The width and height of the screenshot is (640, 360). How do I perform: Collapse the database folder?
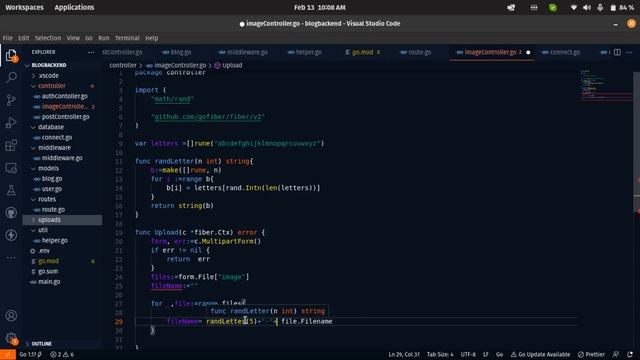51,127
